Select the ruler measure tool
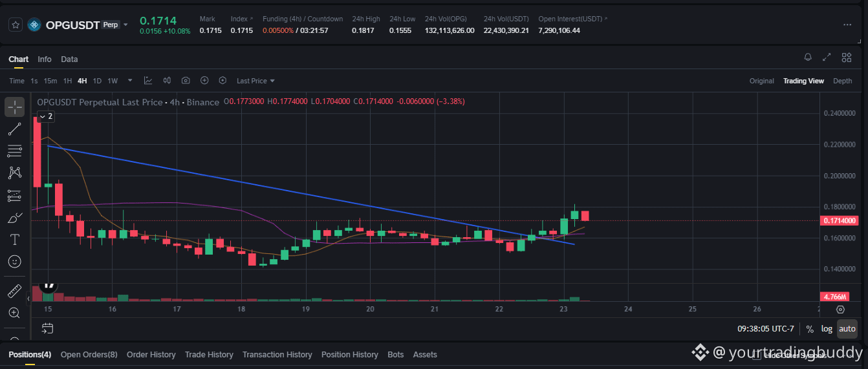 click(15, 291)
